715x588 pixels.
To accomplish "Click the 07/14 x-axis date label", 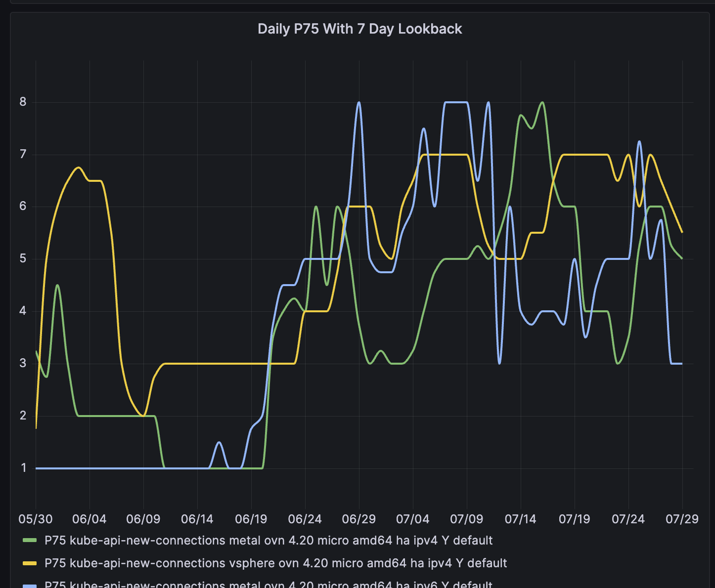I will pos(521,519).
